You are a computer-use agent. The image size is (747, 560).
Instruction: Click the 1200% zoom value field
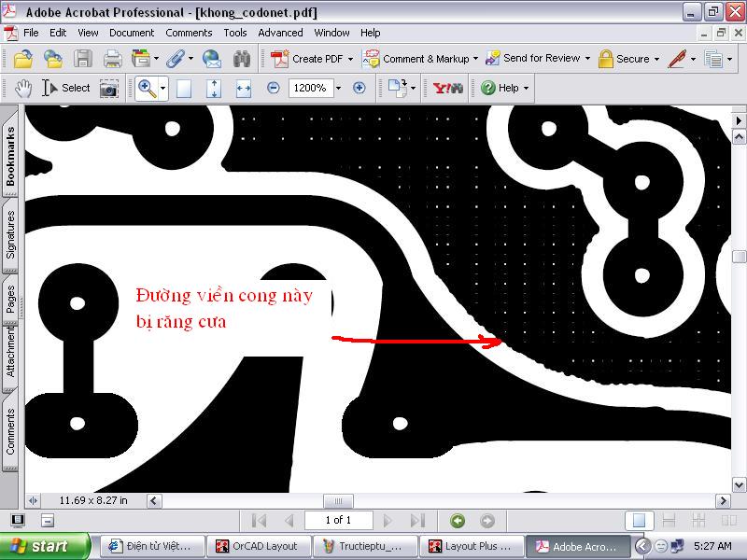[310, 88]
